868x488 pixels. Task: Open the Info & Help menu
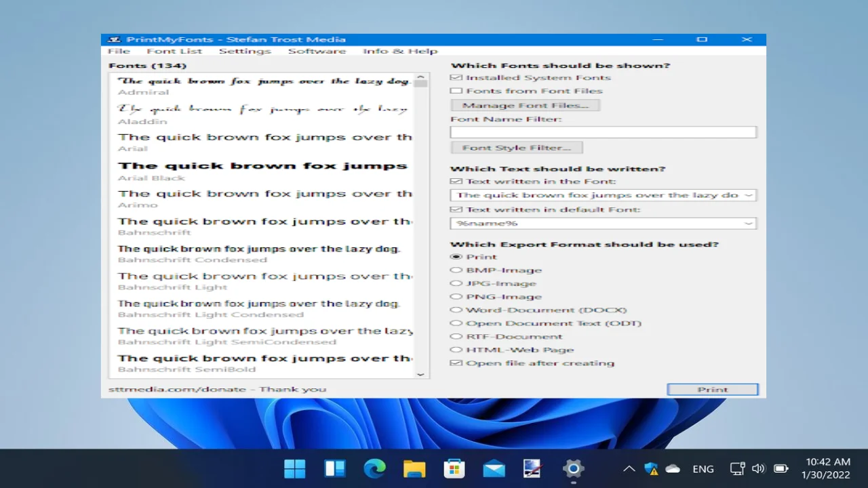point(400,51)
